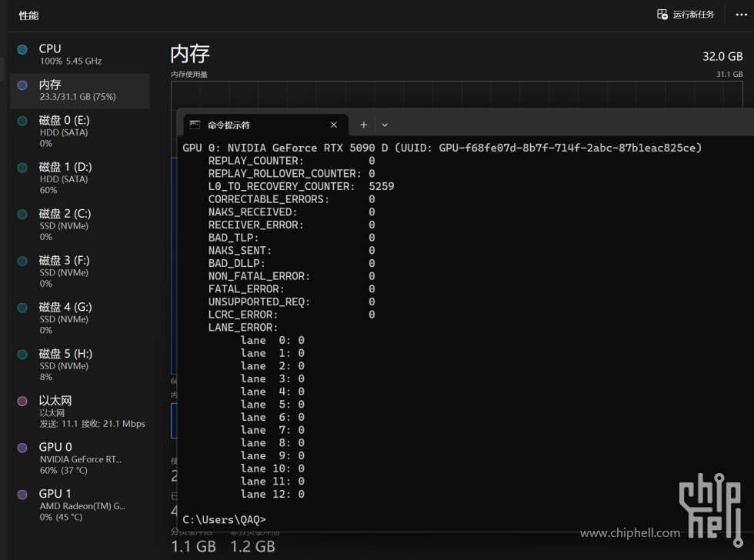Open 磁盘 0 (E:) disk entry
754x560 pixels.
80,132
